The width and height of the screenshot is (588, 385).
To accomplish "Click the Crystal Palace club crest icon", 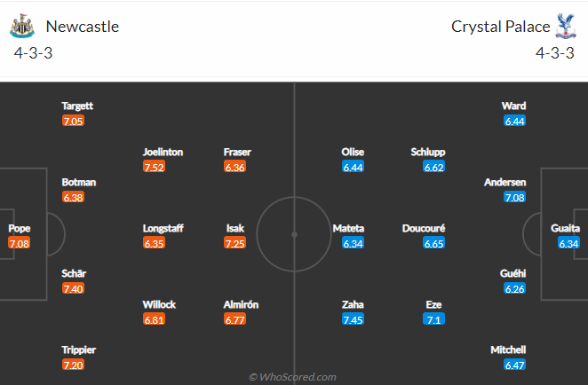I will (x=566, y=26).
